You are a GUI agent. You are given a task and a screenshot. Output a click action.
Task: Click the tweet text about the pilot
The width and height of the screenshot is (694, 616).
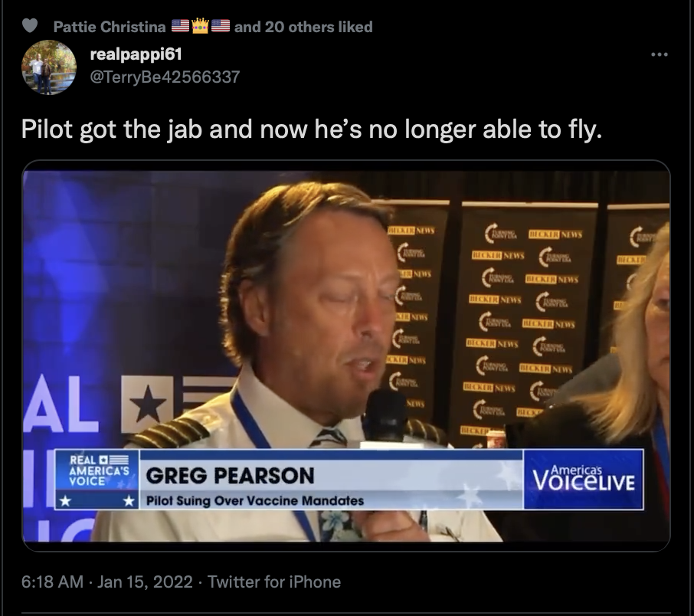pos(312,129)
